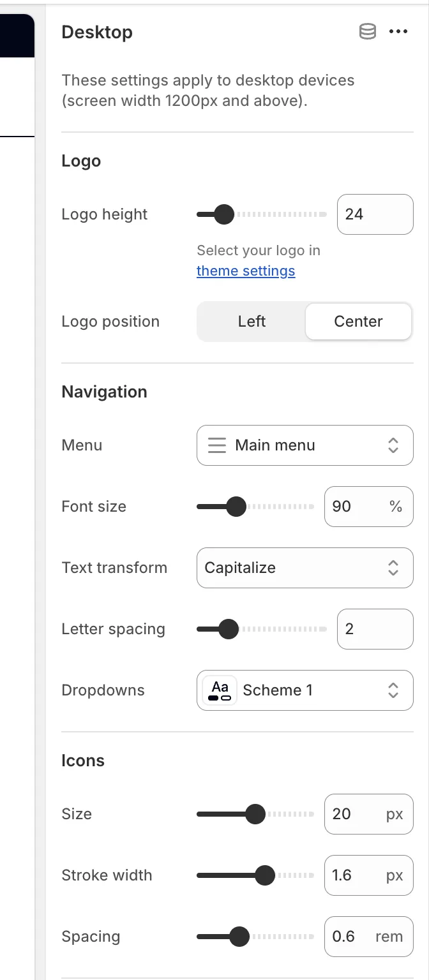Screen dimensions: 429x980
Task: Click the Icons Spacing slider handle
Action: (x=241, y=937)
